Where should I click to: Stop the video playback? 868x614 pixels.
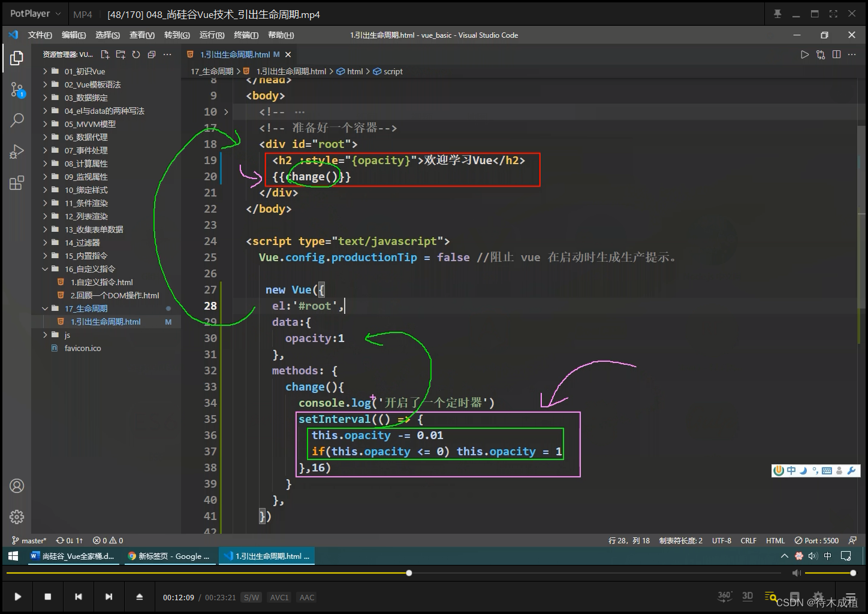point(48,597)
